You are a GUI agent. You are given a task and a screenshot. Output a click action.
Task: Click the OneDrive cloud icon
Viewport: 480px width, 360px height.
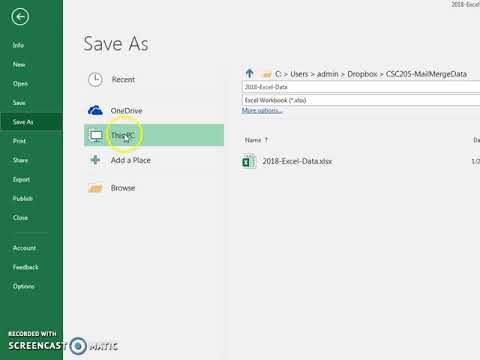click(95, 110)
